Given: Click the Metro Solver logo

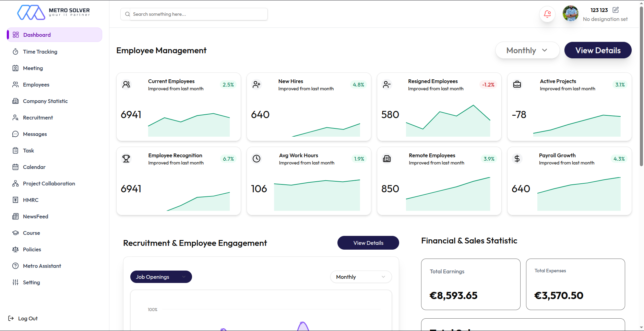Looking at the screenshot, I should click(x=53, y=12).
